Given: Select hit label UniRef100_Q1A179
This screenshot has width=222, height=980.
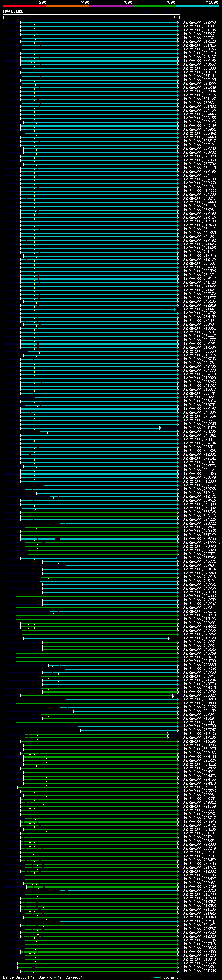Looking at the screenshot, I should [x=199, y=72].
